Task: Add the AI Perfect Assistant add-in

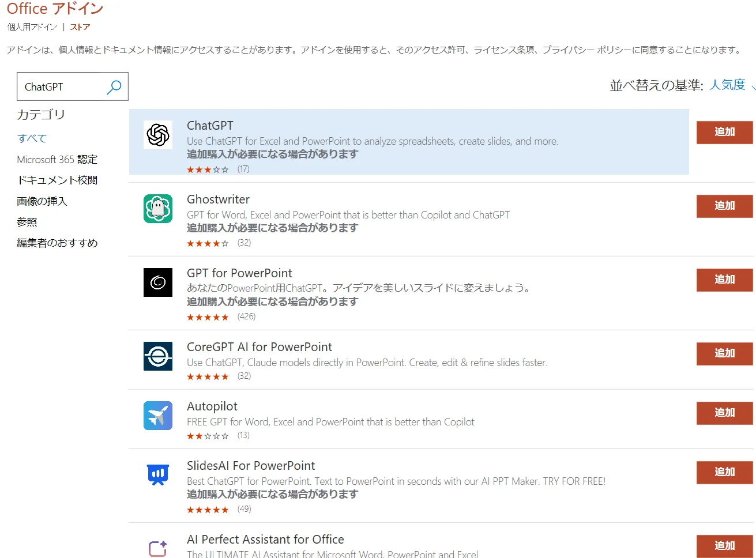Action: pyautogui.click(x=725, y=546)
